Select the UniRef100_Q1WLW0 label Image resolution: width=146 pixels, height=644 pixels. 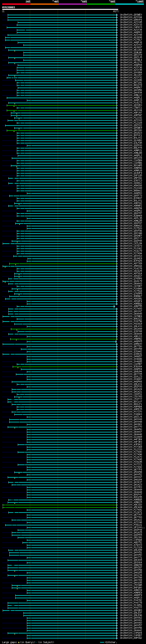[131, 53]
